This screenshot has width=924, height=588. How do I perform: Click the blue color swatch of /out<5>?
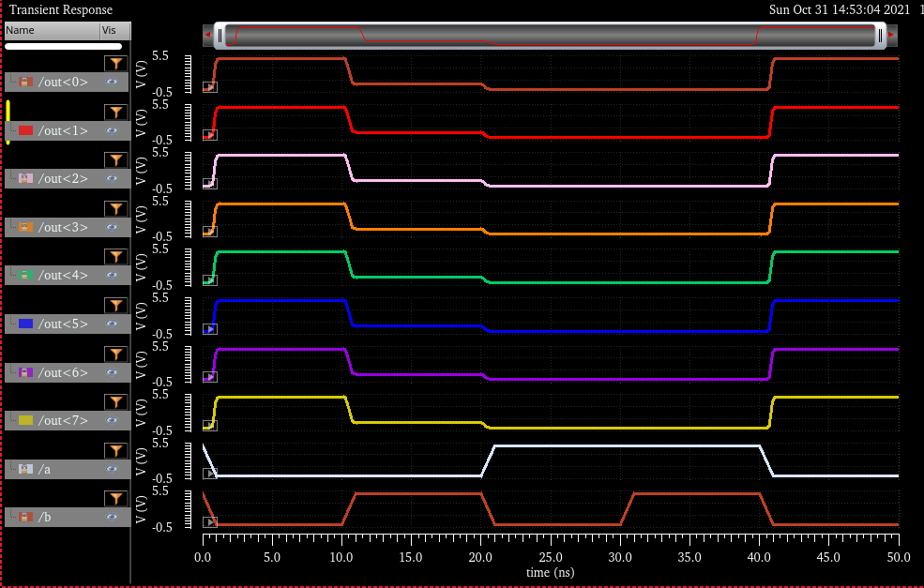25,324
